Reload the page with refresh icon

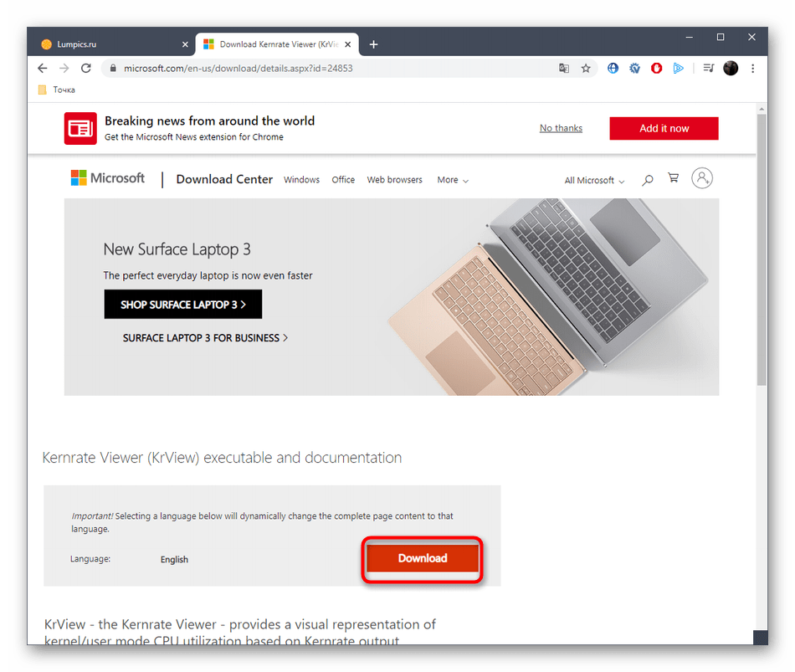point(85,68)
